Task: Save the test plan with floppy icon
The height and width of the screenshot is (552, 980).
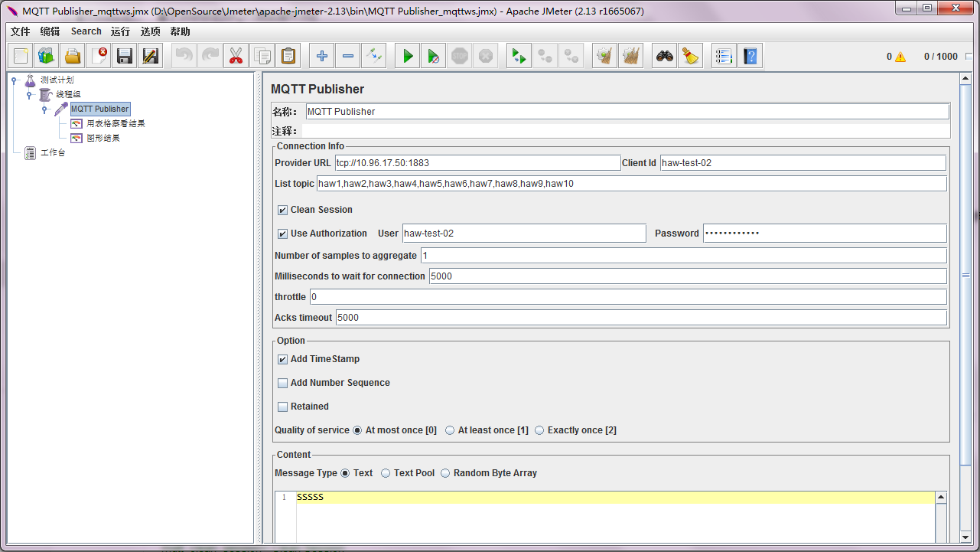Action: click(x=125, y=56)
